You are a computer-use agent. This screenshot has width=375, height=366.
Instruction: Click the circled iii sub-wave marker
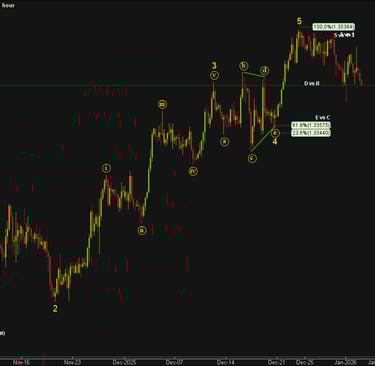click(x=162, y=104)
